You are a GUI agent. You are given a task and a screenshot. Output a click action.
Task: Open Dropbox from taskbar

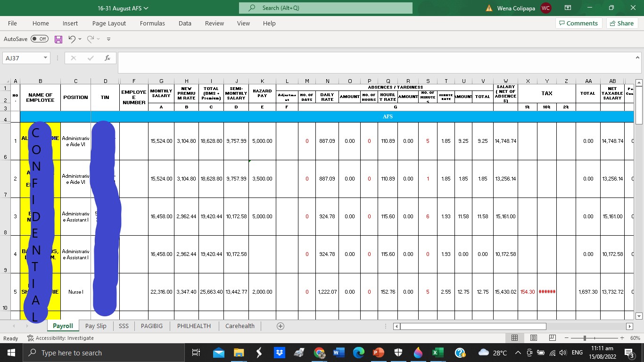[x=279, y=352]
